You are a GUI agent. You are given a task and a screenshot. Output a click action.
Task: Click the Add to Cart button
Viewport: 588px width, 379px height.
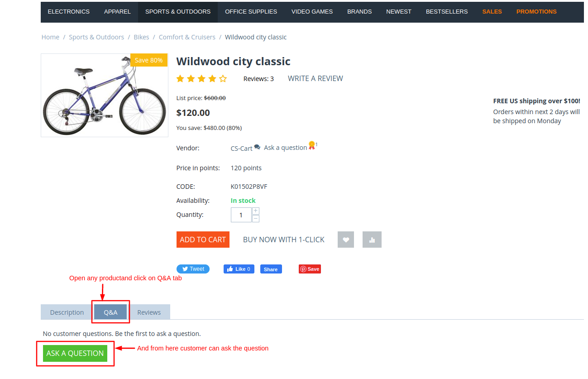(x=203, y=240)
